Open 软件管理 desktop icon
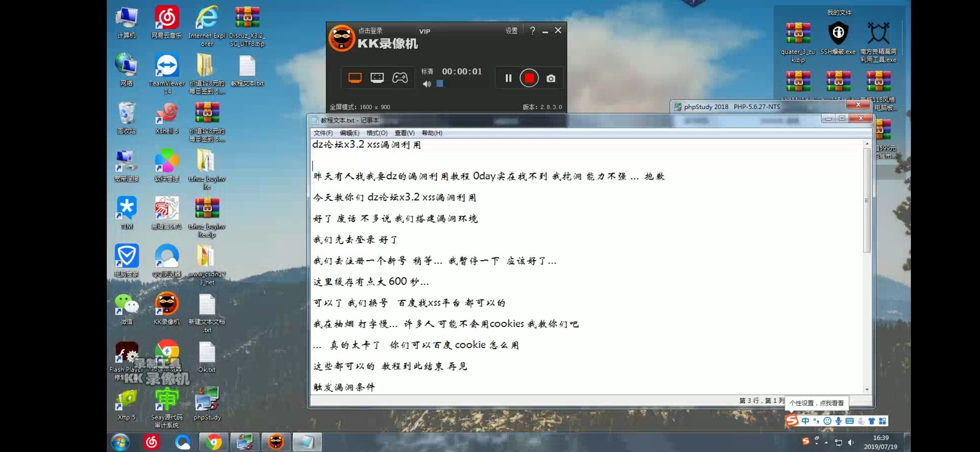980x452 pixels. (x=167, y=166)
